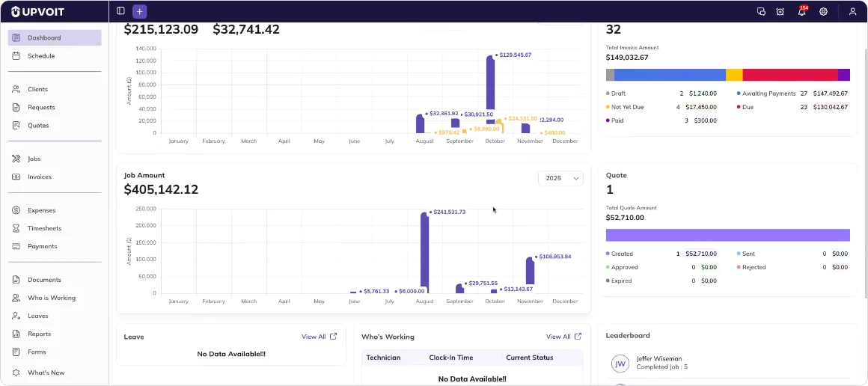868x386 pixels.
Task: Click the Requests document icon
Action: tap(16, 108)
